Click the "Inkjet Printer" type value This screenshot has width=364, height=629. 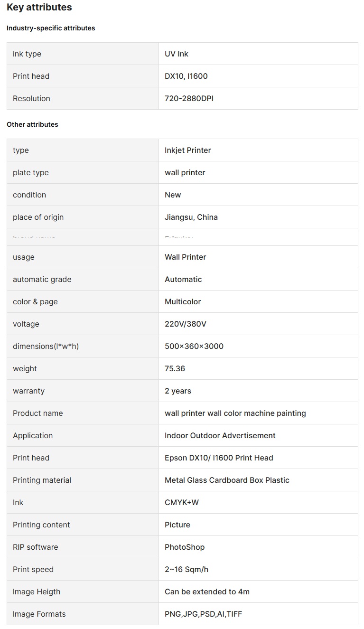[188, 150]
